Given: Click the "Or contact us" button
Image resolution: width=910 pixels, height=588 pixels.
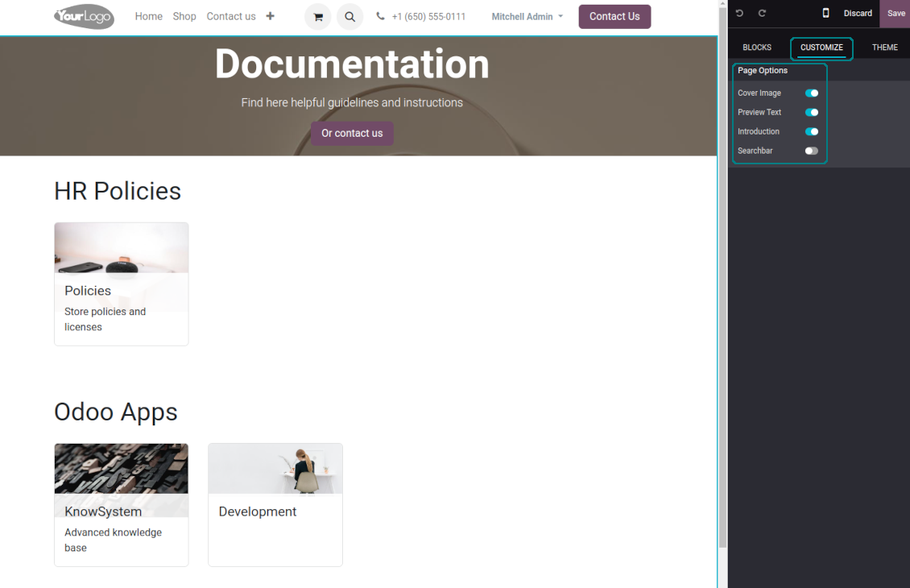Looking at the screenshot, I should pyautogui.click(x=352, y=134).
